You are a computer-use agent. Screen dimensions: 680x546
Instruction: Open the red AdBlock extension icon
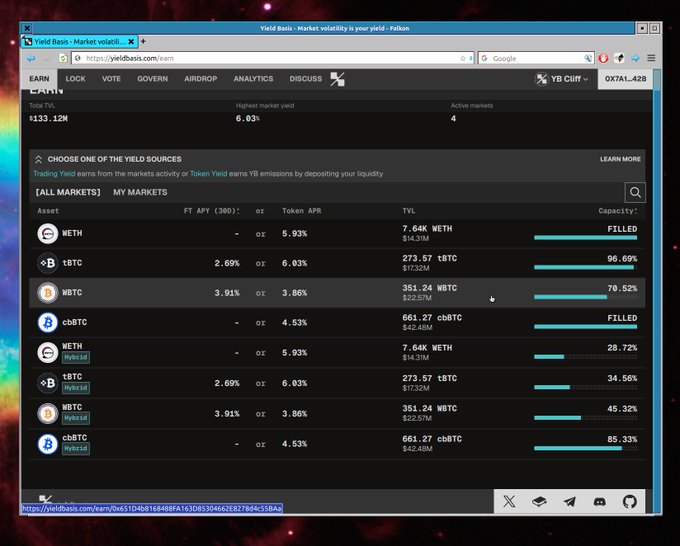(x=603, y=58)
